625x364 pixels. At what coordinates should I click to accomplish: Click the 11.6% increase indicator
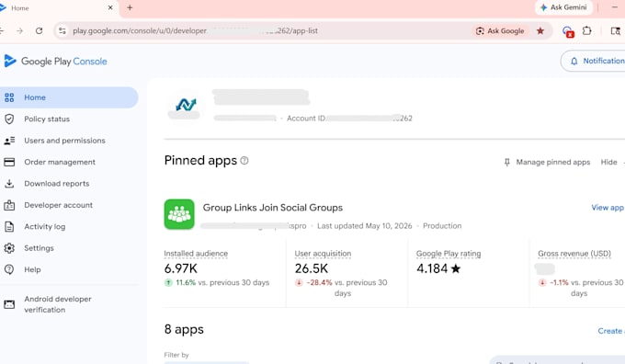[x=180, y=282]
